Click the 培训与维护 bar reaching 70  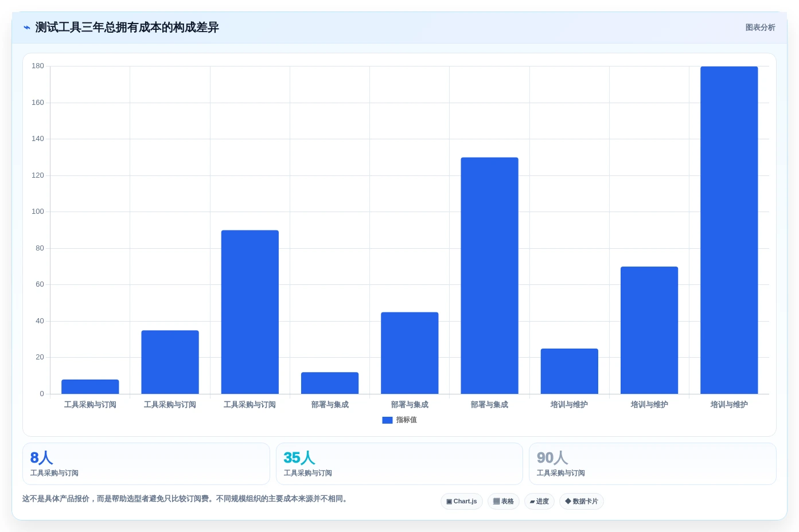tap(649, 330)
